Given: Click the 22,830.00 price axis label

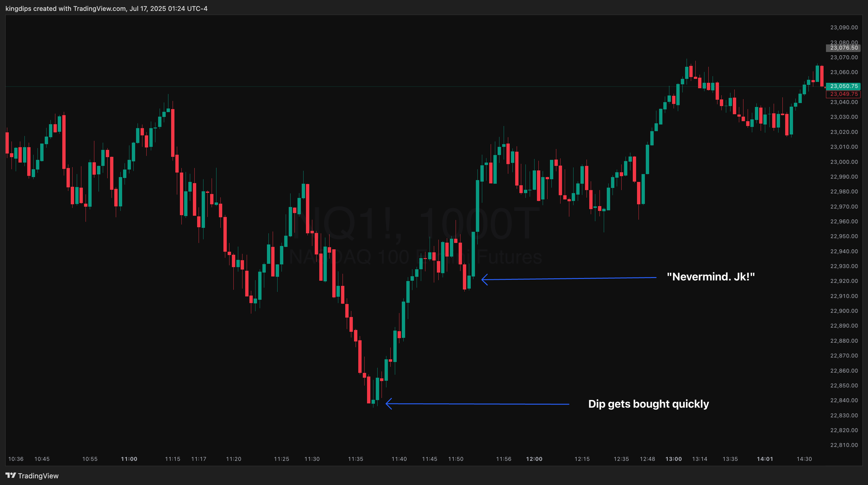Looking at the screenshot, I should pyautogui.click(x=844, y=415).
